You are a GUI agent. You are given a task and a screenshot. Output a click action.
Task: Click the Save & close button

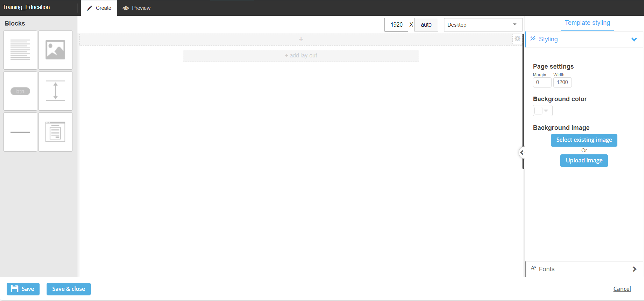[x=69, y=289]
